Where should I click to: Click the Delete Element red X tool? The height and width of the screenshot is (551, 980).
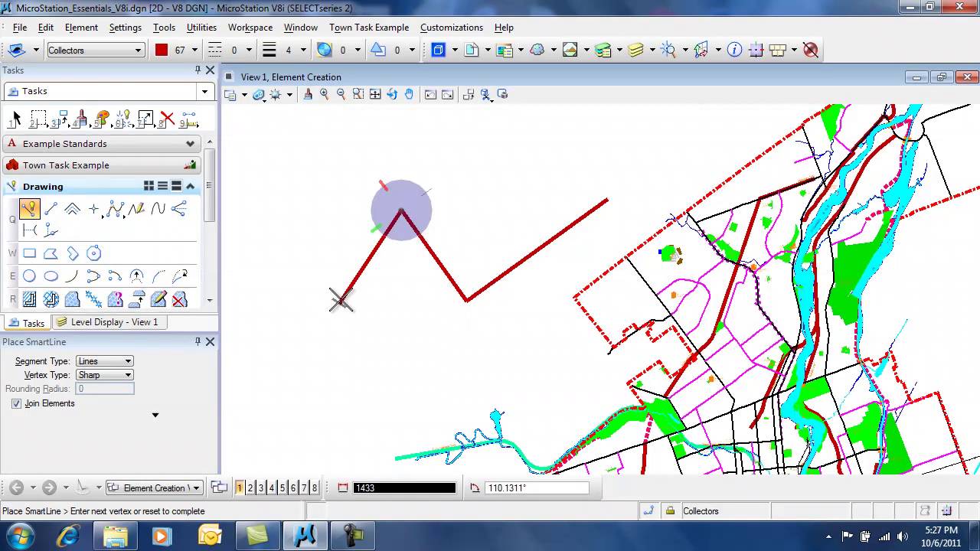point(167,119)
